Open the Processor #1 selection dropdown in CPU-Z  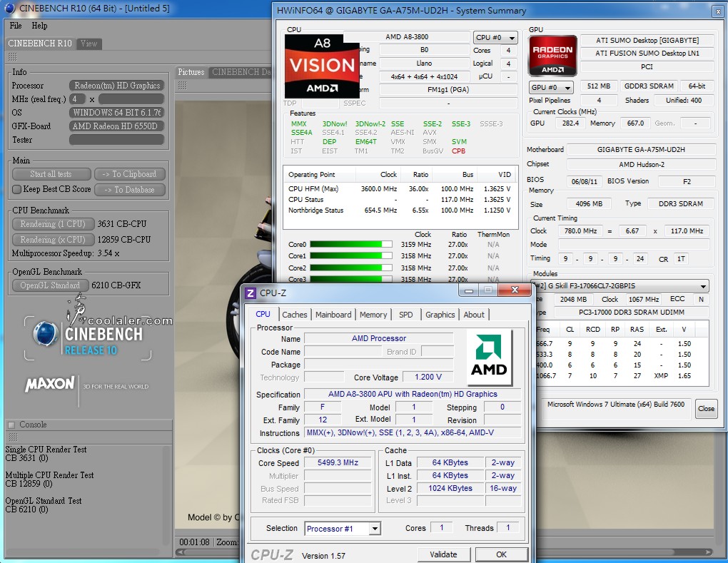coord(343,529)
